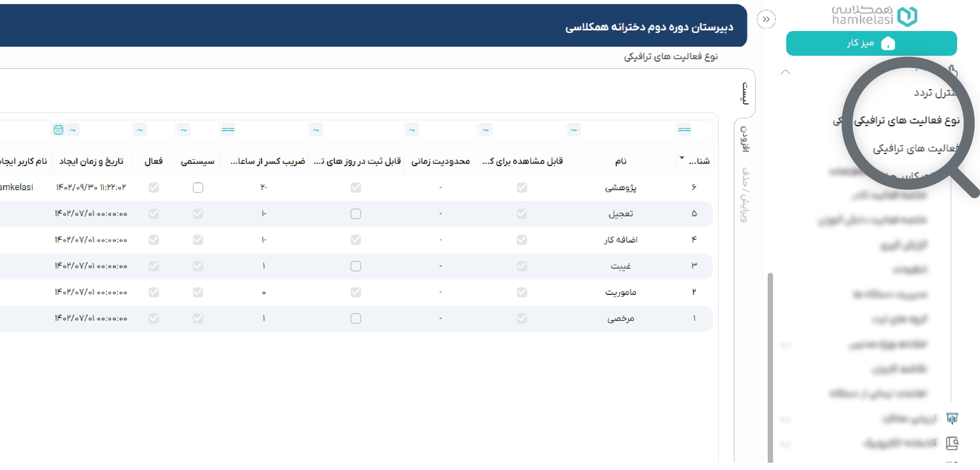
Task: Open calendar picker in date filter
Action: pos(58,130)
